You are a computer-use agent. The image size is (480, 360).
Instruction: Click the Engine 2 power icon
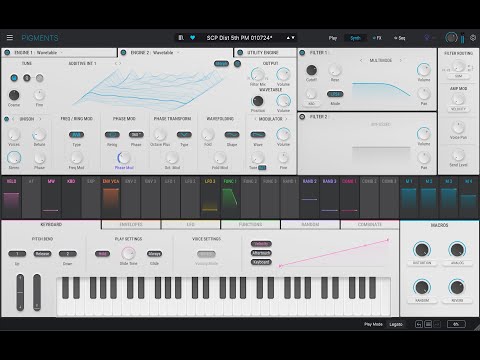(x=123, y=52)
